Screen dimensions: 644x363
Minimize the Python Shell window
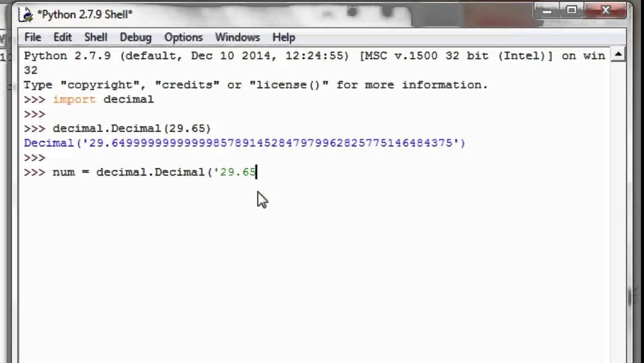click(547, 10)
